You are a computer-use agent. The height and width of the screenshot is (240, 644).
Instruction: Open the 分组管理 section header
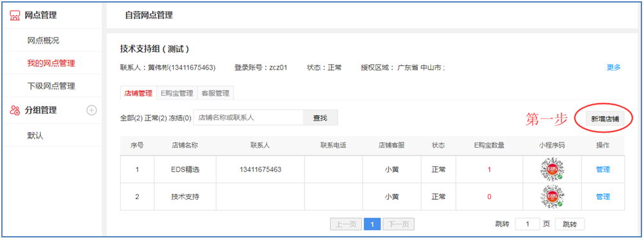click(x=41, y=110)
